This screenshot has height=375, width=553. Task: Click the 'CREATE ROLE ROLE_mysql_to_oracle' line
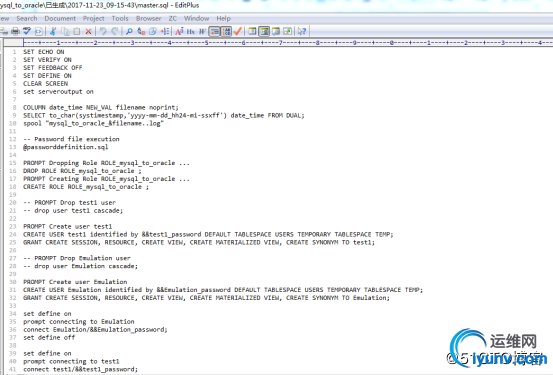pos(86,187)
